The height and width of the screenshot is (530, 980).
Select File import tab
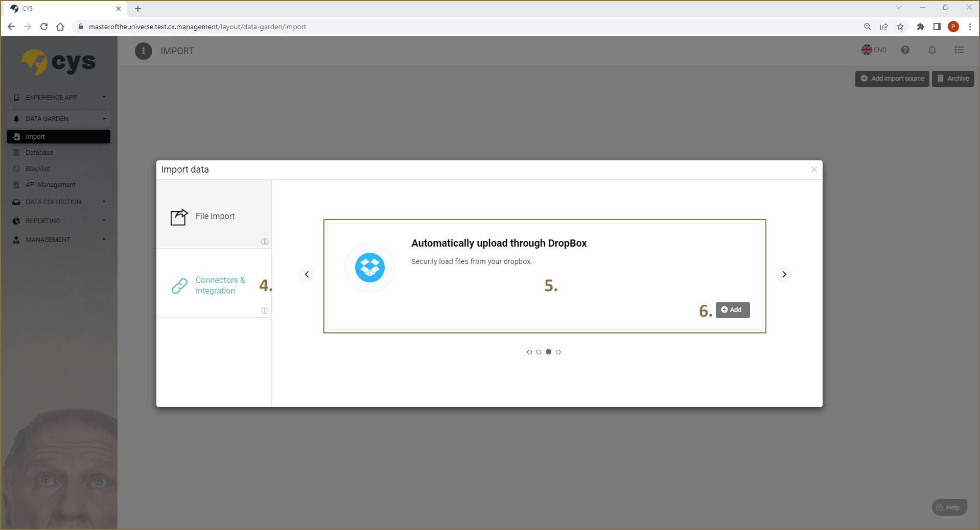[214, 214]
